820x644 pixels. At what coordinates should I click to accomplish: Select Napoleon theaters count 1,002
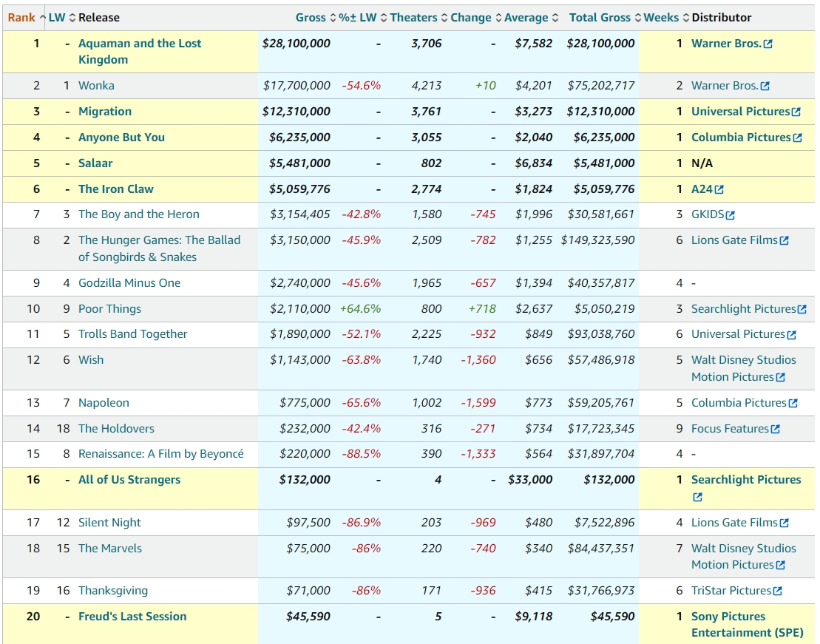427,403
